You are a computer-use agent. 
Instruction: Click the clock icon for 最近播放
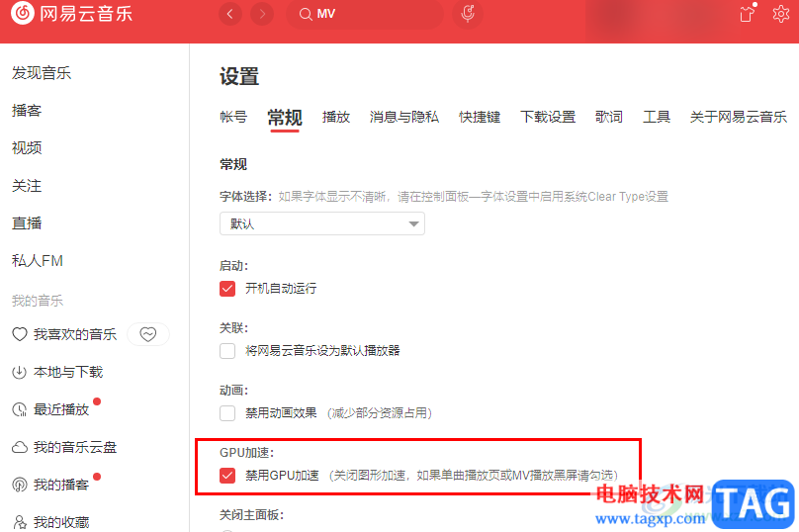tap(20, 409)
